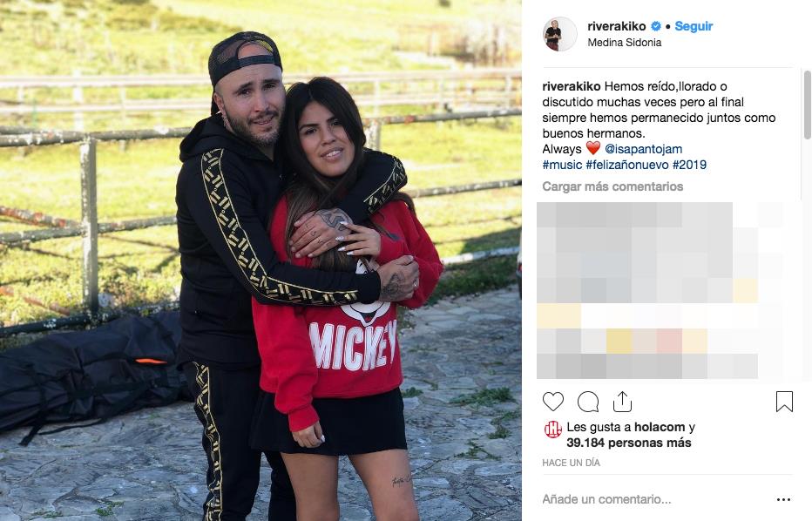Open comments with the speech bubble icon
This screenshot has width=812, height=521.
[588, 402]
